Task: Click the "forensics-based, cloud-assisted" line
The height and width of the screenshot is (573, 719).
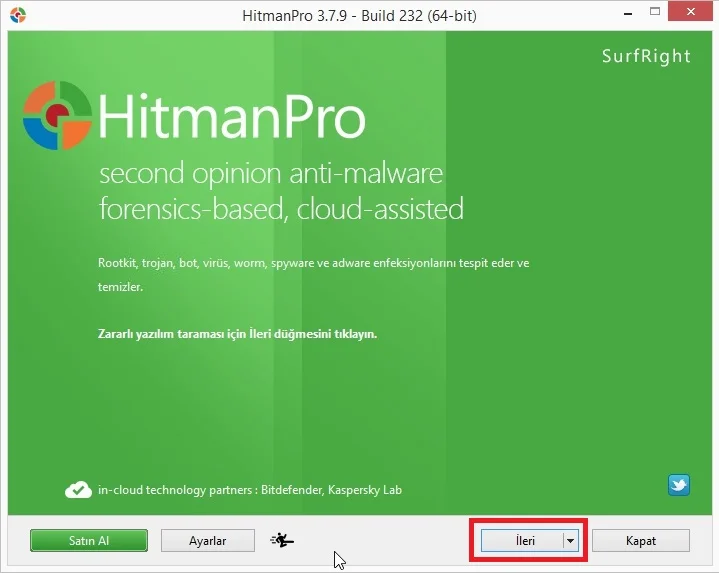Action: (280, 209)
